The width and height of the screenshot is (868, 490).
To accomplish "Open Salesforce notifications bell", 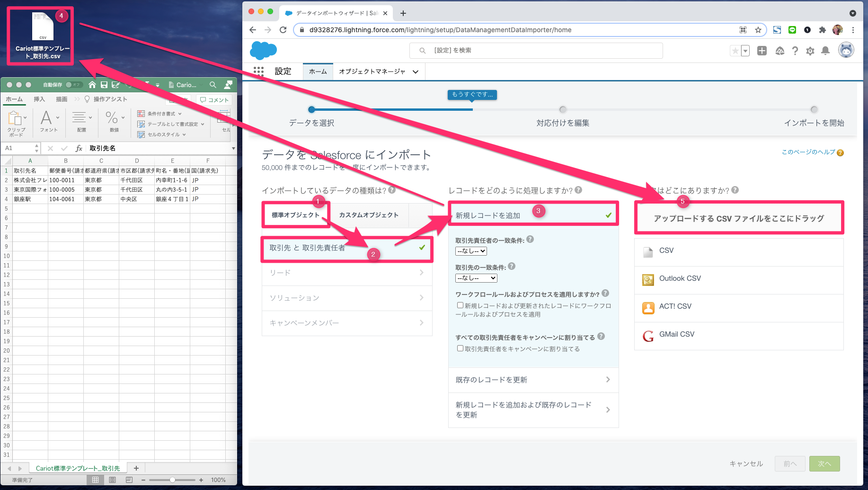I will point(825,51).
